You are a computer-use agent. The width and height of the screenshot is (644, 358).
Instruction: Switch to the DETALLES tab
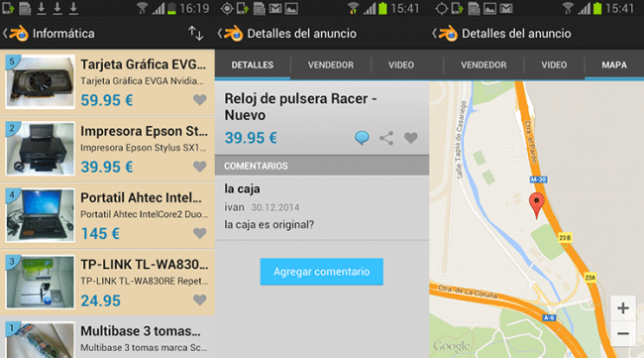pyautogui.click(x=253, y=64)
